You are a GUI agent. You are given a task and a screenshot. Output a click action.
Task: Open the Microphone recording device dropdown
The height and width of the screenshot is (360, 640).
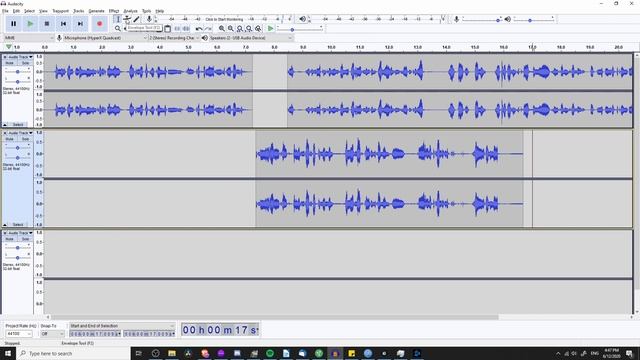tap(104, 38)
